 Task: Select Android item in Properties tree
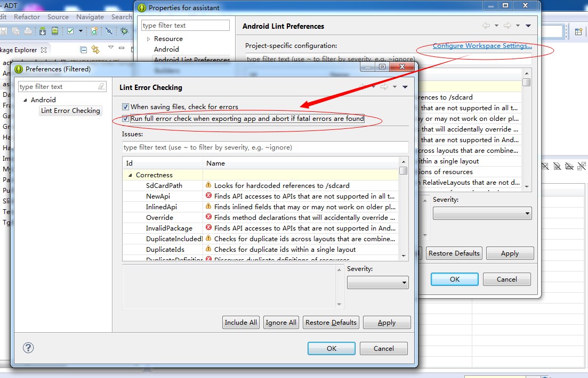[x=166, y=49]
